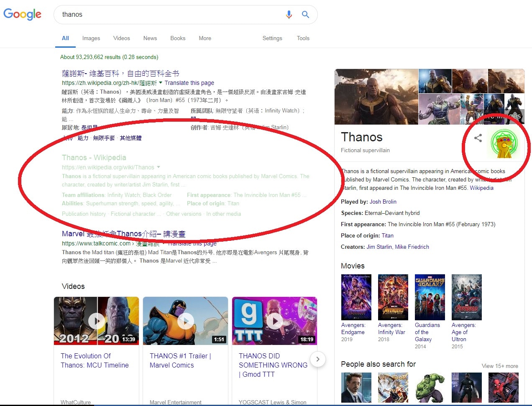Screen dimensions: 532x406
Task: Open the Tools button
Action: pos(303,38)
